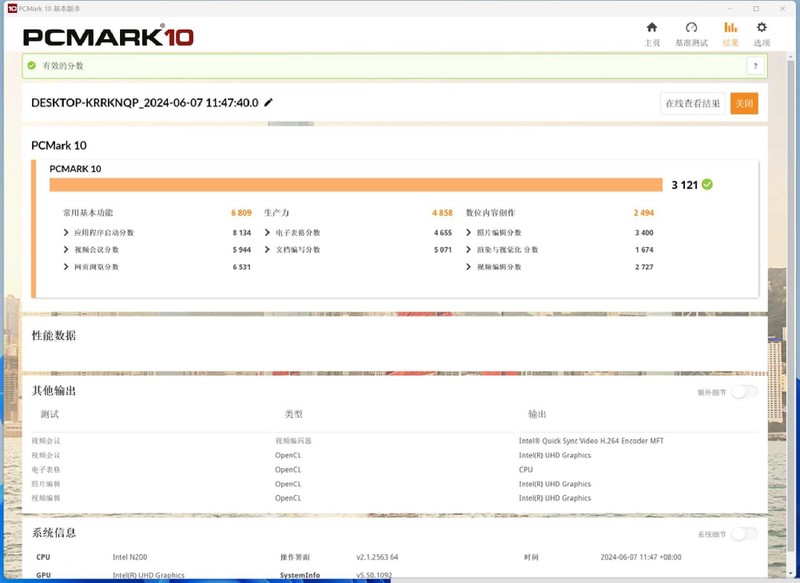Click the view results online button

(x=692, y=104)
